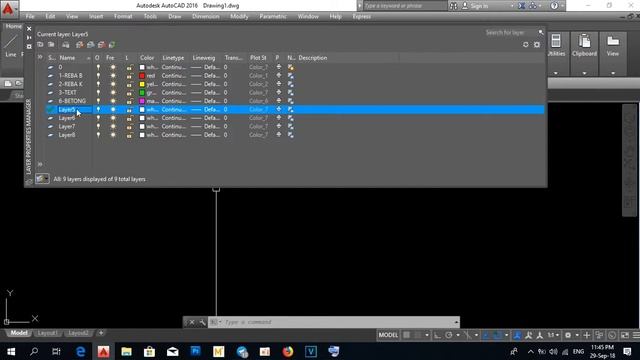640x360 pixels.
Task: Freeze the Layer6 layer
Action: (113, 118)
